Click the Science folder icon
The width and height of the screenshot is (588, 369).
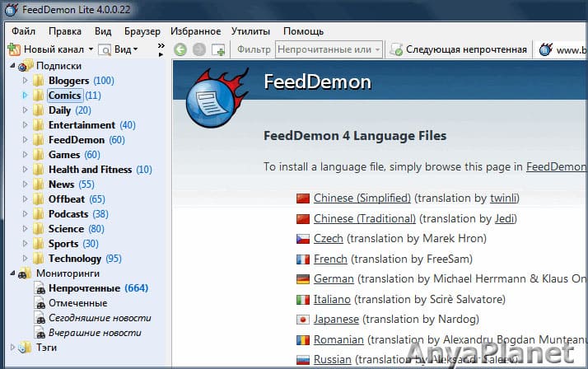click(38, 229)
